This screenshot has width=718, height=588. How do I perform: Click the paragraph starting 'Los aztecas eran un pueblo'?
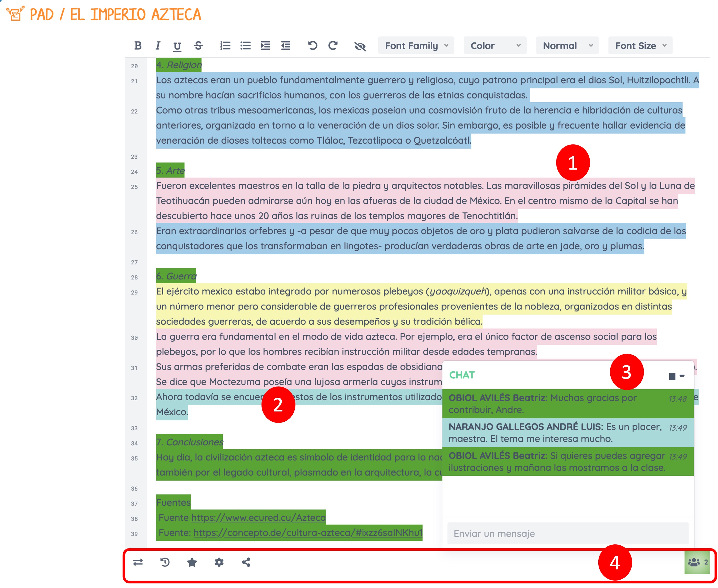click(x=428, y=87)
